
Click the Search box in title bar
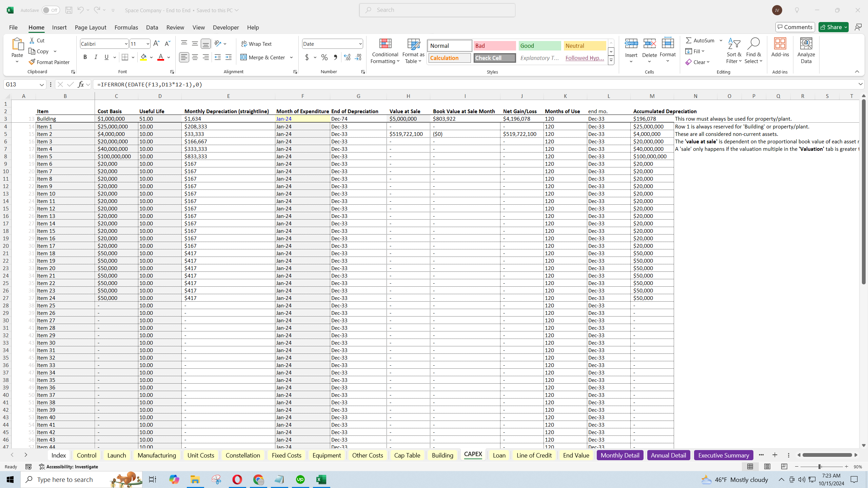(x=437, y=10)
